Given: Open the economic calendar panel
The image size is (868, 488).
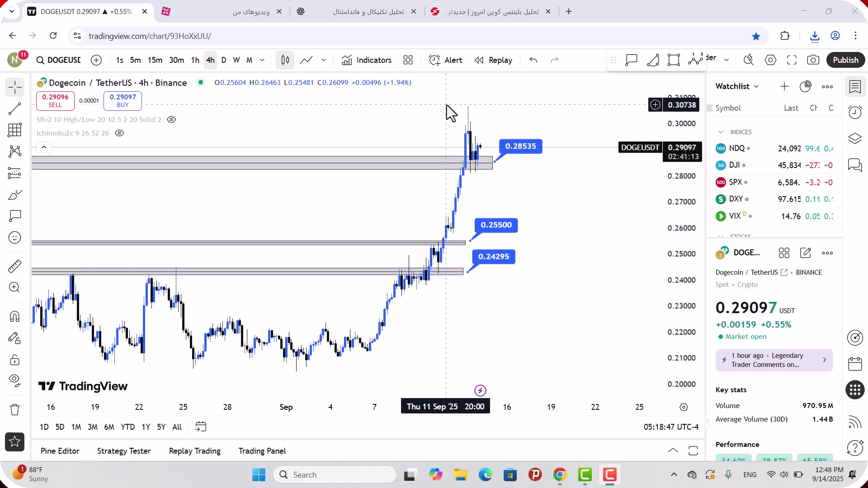Looking at the screenshot, I should [x=855, y=364].
